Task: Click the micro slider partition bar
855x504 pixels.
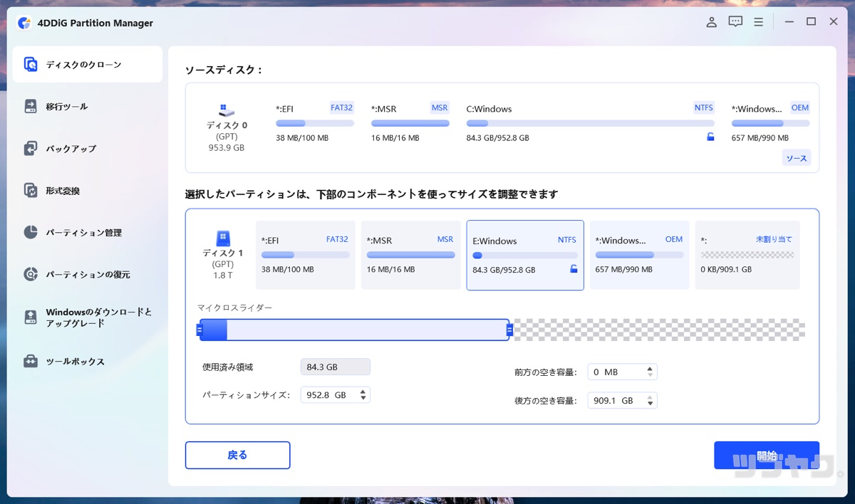Action: click(x=354, y=330)
